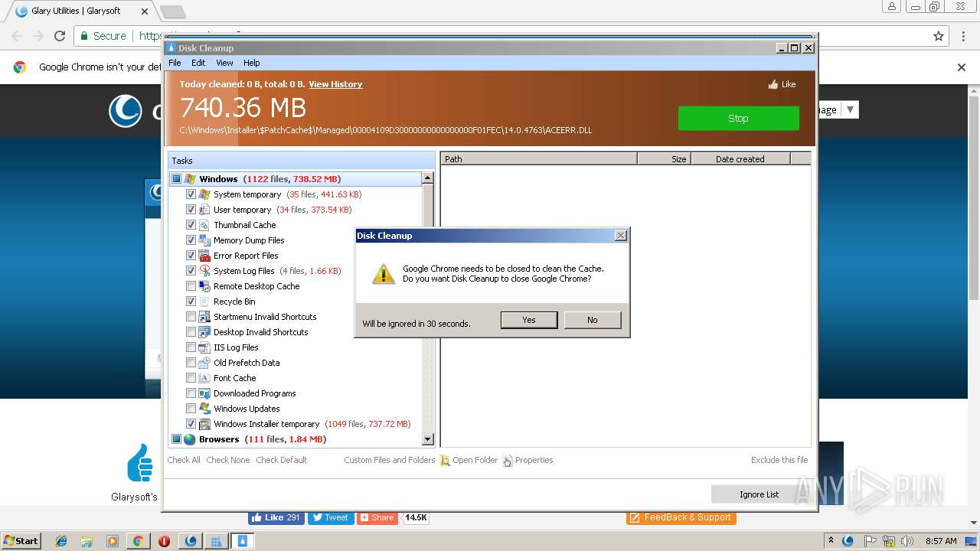This screenshot has height=551, width=980.
Task: Click the Recycle Bin icon
Action: click(x=204, y=302)
